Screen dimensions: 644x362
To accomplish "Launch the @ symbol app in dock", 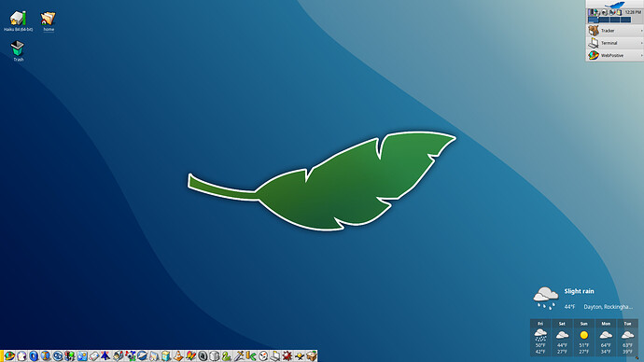I will (x=203, y=355).
